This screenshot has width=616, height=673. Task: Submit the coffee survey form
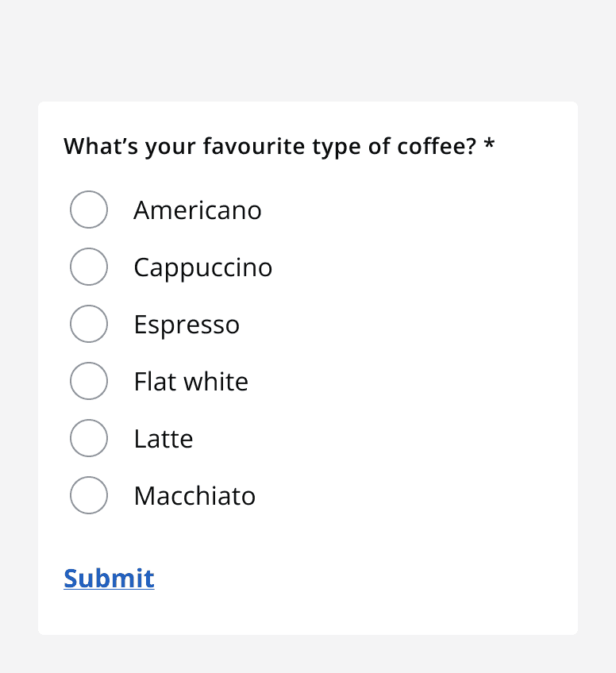point(109,579)
